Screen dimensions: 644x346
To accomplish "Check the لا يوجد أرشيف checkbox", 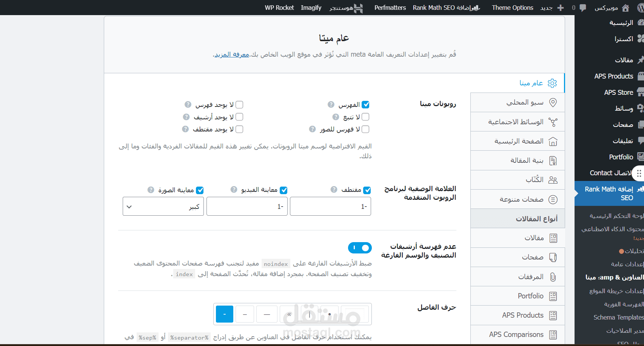I will [x=239, y=117].
